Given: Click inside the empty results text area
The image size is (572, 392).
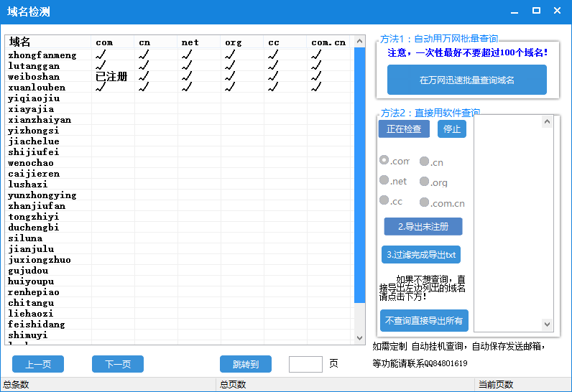Looking at the screenshot, I should (x=508, y=223).
